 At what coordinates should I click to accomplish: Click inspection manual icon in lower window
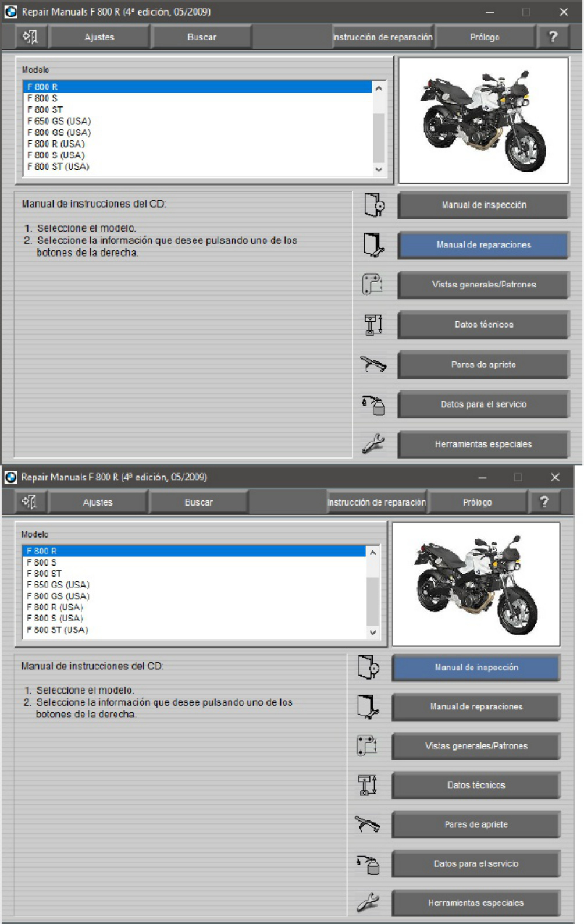pos(368,667)
